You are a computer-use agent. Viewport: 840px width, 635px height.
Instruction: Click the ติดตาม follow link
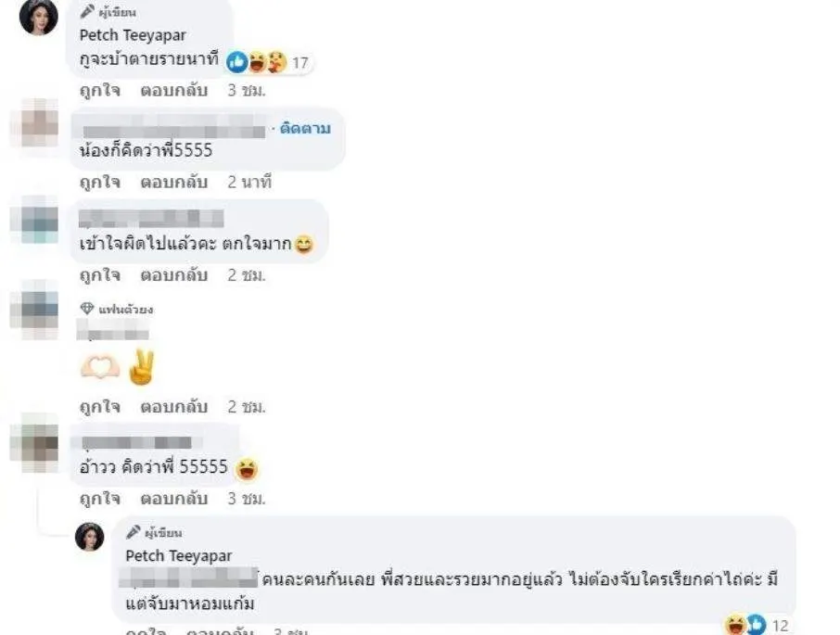(305, 129)
